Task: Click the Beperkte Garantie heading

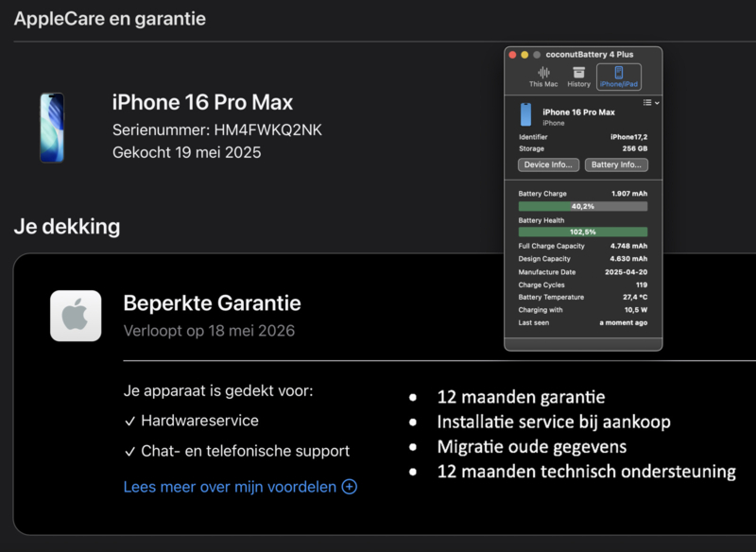Action: [212, 303]
